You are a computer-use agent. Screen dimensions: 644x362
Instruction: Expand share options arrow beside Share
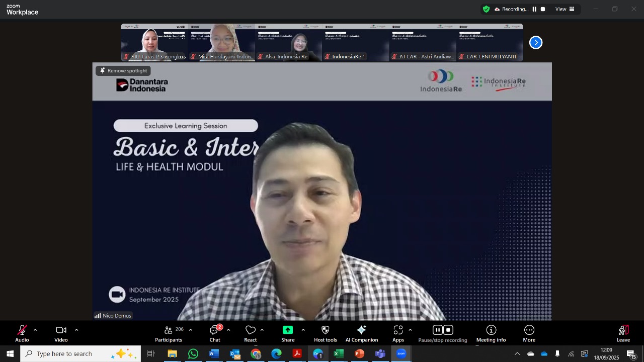click(303, 330)
